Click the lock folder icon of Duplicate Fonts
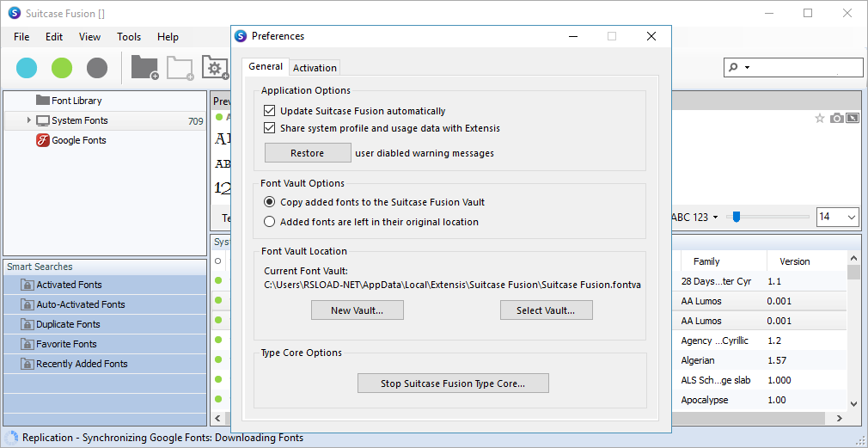Image resolution: width=868 pixels, height=448 pixels. coord(28,324)
